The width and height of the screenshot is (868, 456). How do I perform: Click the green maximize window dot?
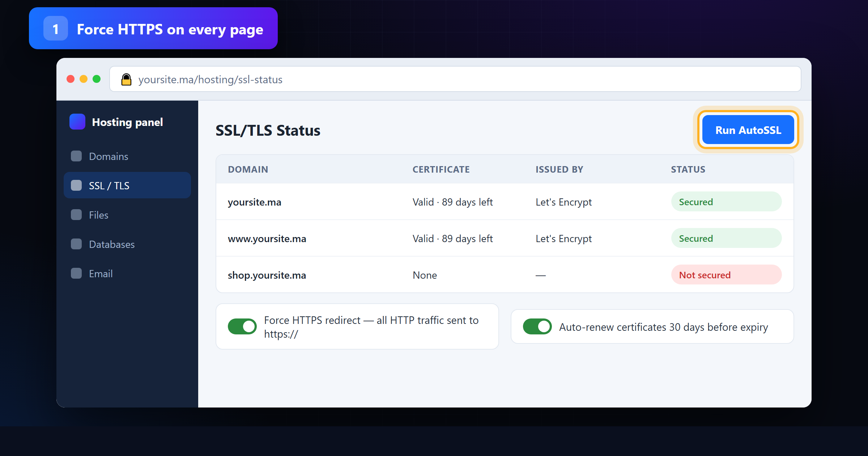click(x=97, y=79)
